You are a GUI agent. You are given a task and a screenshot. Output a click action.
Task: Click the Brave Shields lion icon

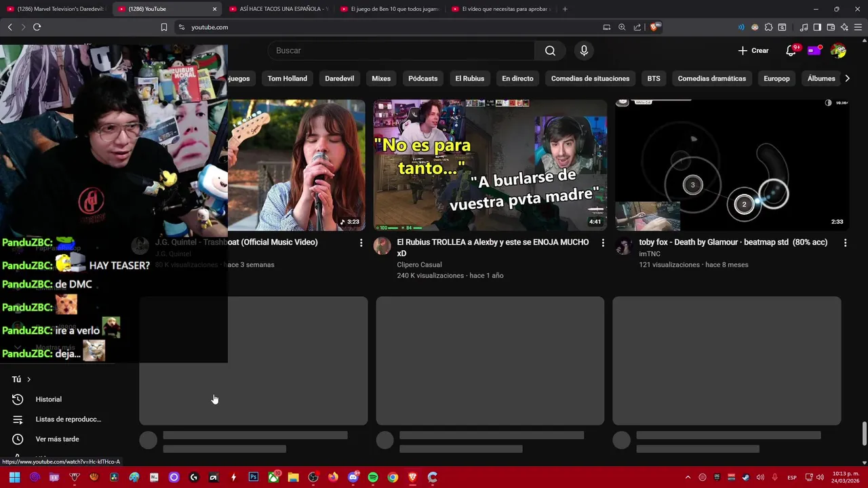654,27
